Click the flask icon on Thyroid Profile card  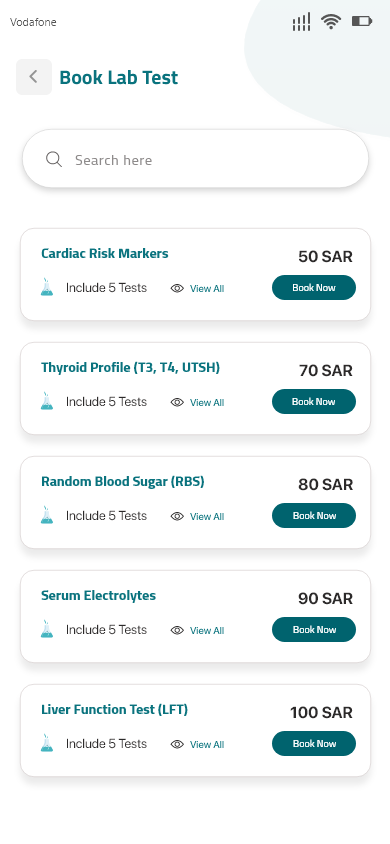coord(47,401)
